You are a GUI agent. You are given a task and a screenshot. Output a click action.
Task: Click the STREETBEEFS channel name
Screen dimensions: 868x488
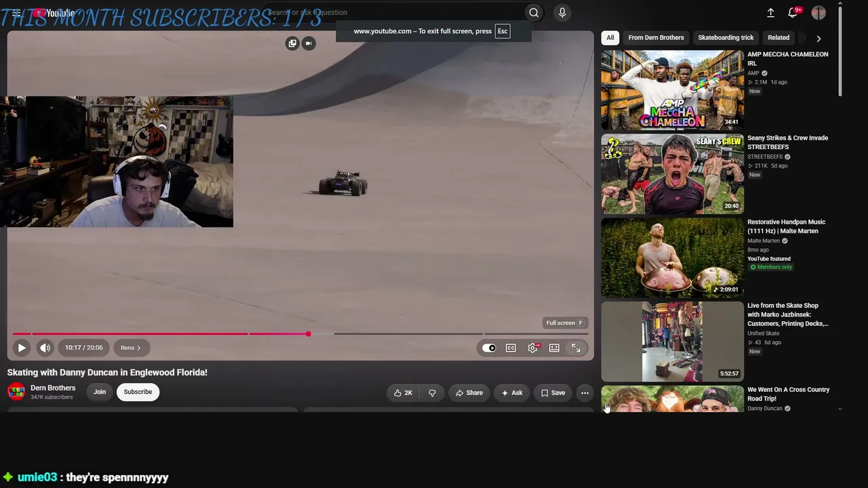pos(765,157)
